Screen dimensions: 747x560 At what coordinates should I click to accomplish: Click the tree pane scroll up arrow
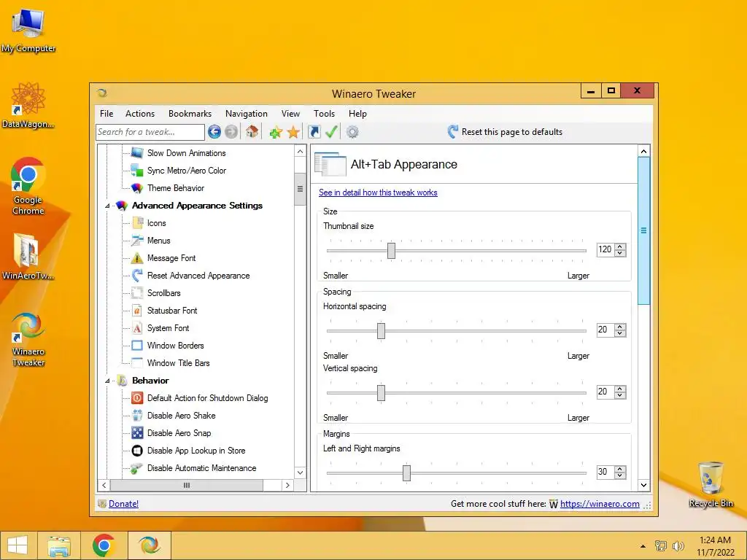300,152
